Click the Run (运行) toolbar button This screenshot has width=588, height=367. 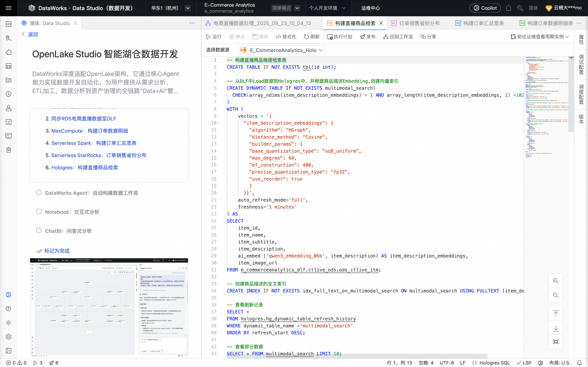coord(214,37)
